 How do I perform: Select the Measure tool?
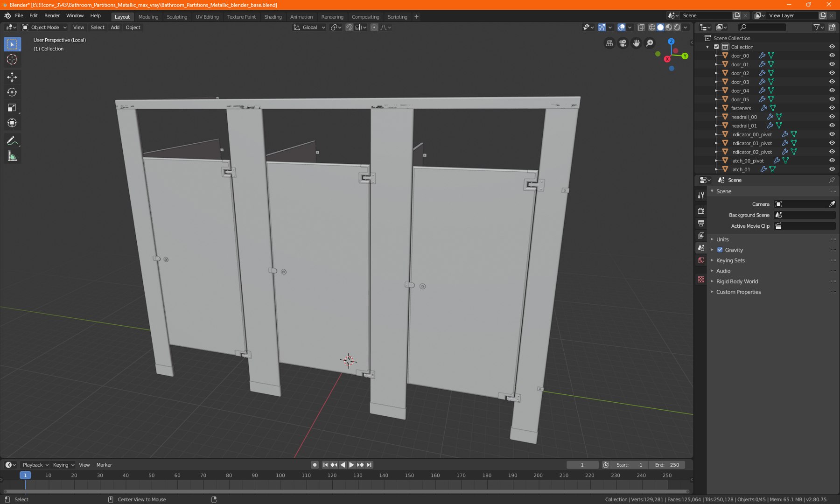pos(12,156)
